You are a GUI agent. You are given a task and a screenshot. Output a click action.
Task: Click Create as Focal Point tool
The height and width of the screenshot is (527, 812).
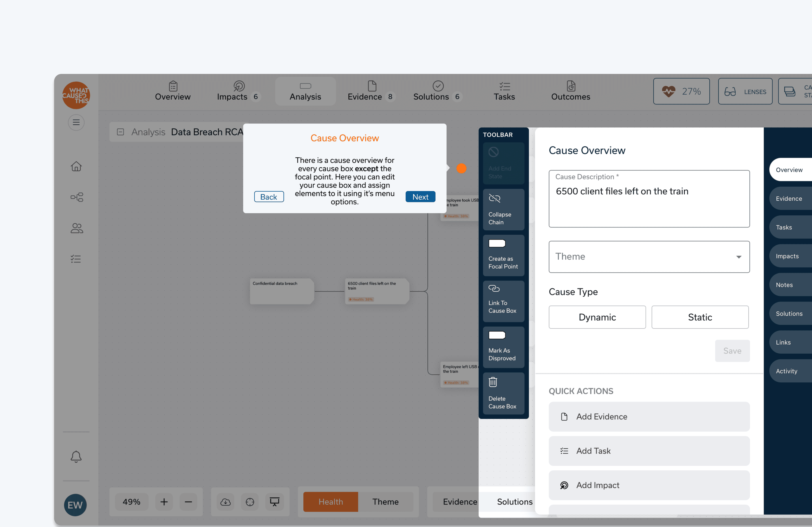tap(503, 255)
